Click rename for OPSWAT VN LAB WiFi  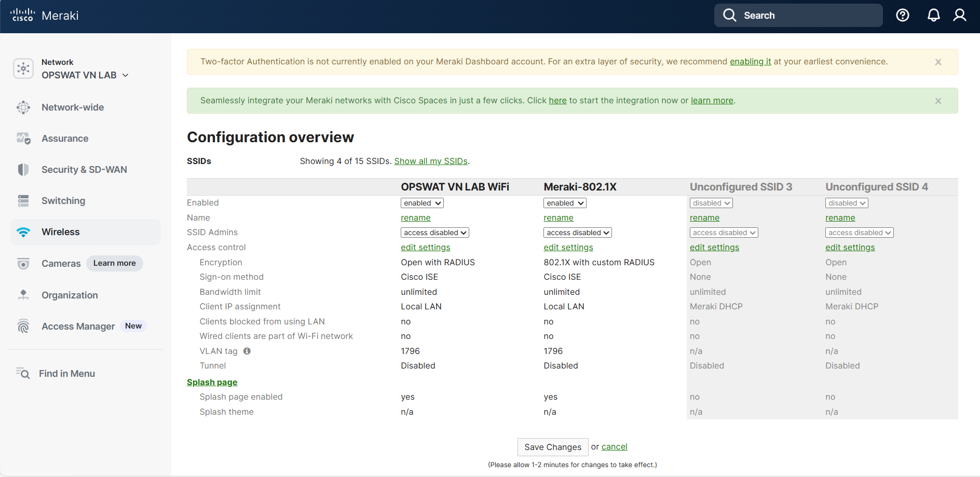click(416, 218)
